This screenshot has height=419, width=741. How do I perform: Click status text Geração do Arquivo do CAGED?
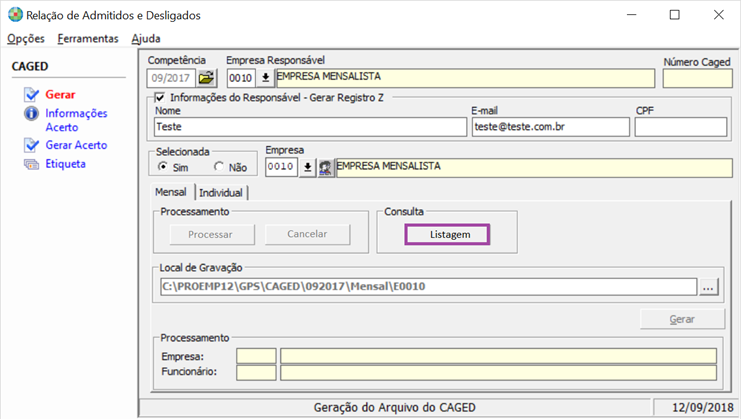pos(395,407)
